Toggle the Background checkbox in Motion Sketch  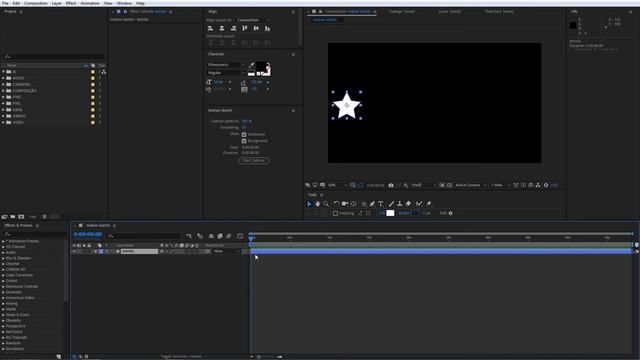[x=244, y=141]
